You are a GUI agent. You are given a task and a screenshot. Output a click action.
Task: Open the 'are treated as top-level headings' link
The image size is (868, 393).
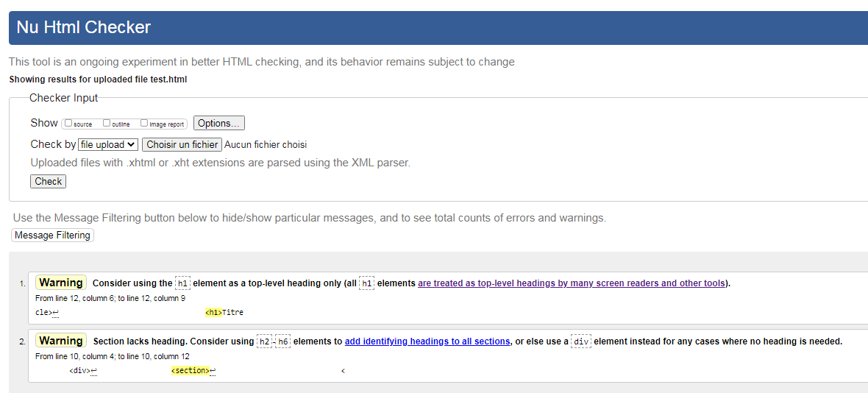(x=572, y=283)
